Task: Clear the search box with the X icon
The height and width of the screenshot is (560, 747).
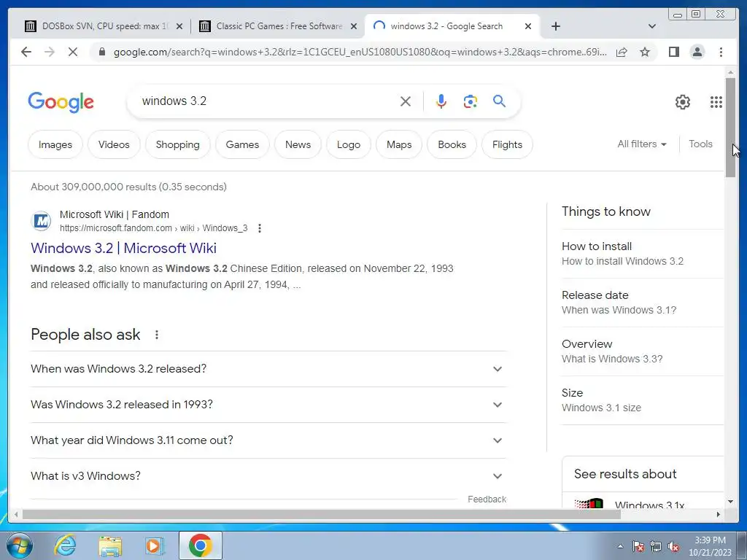Action: pyautogui.click(x=406, y=101)
